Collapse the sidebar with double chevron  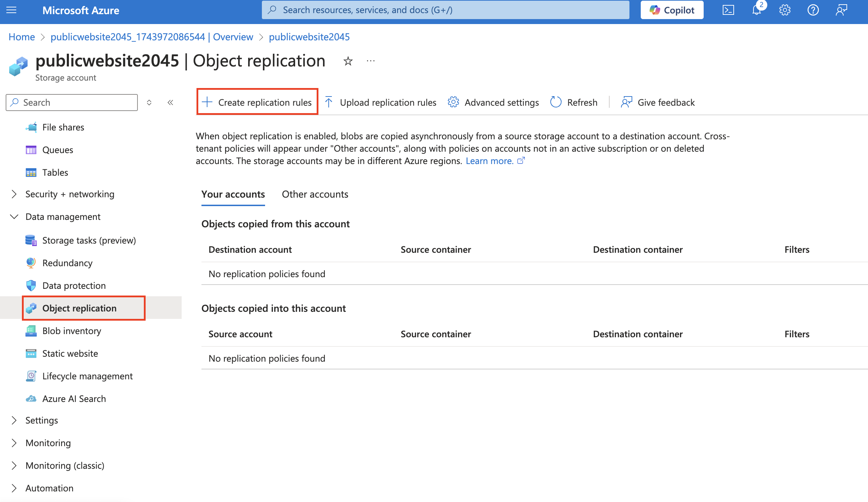point(170,103)
